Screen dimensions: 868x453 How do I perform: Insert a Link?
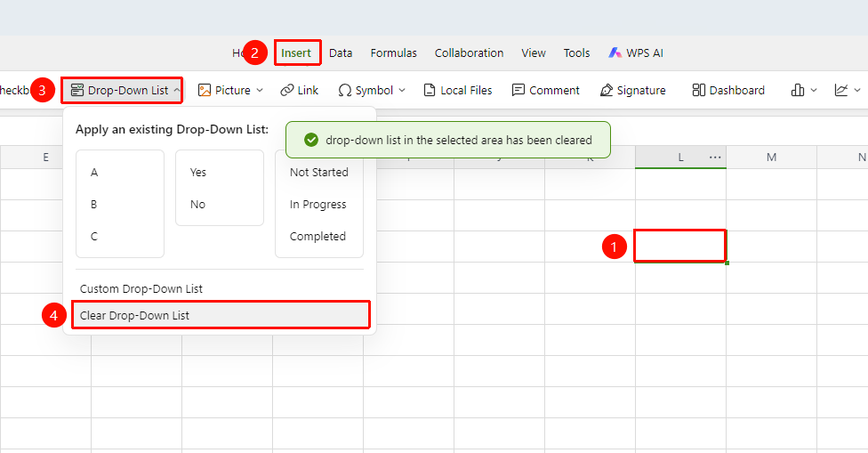click(299, 90)
